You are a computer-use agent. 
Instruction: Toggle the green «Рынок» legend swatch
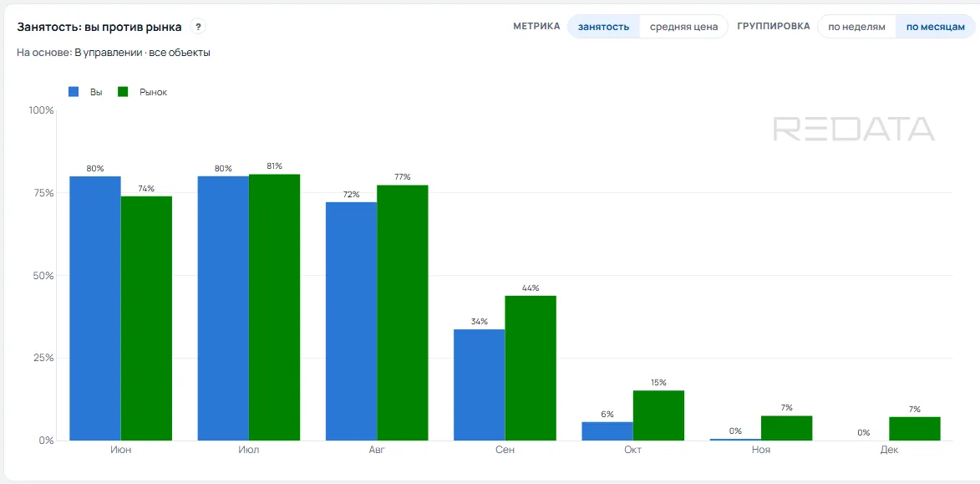click(123, 92)
